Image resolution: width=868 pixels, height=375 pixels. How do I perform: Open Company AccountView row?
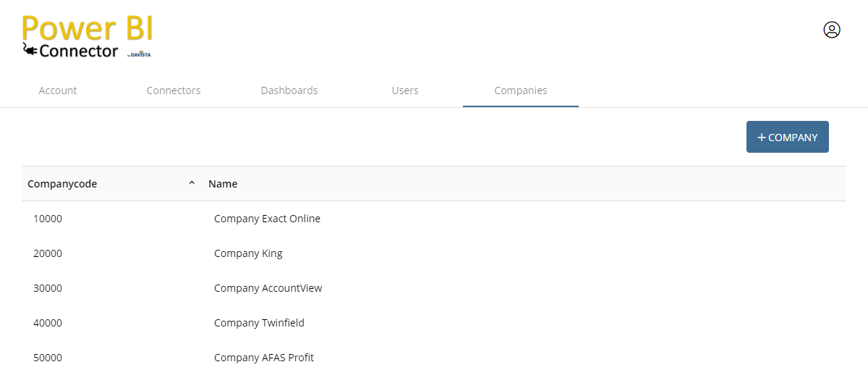coord(434,288)
